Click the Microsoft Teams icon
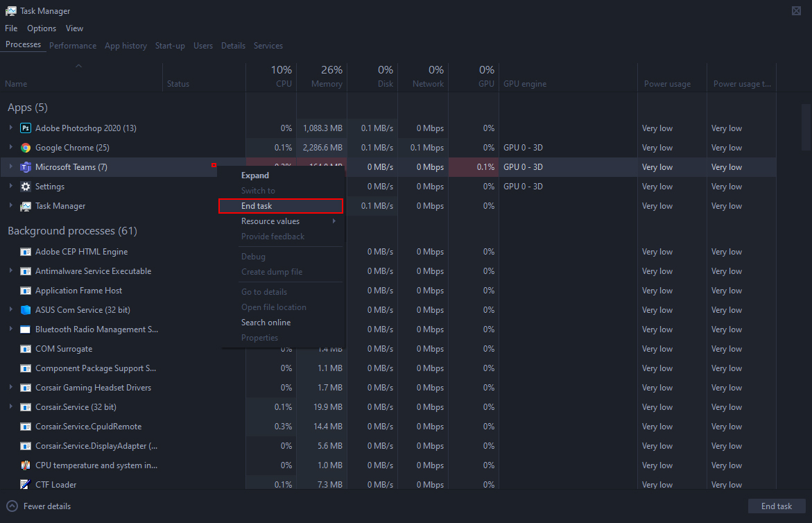Viewport: 812px width, 523px height. (26, 166)
